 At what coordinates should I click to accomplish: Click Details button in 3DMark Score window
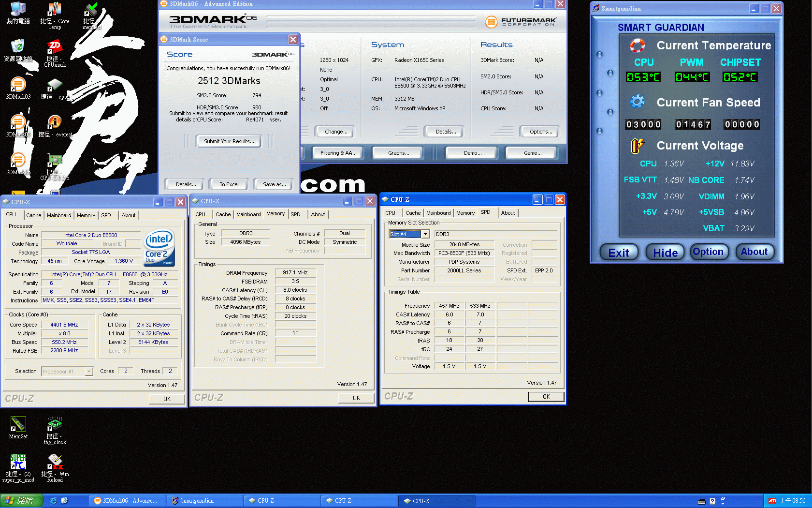pos(186,184)
